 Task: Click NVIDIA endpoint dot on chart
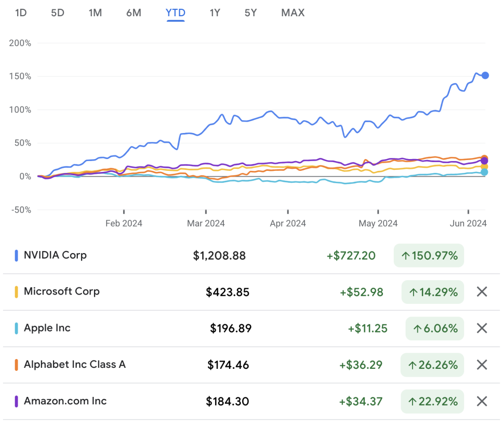click(x=485, y=75)
